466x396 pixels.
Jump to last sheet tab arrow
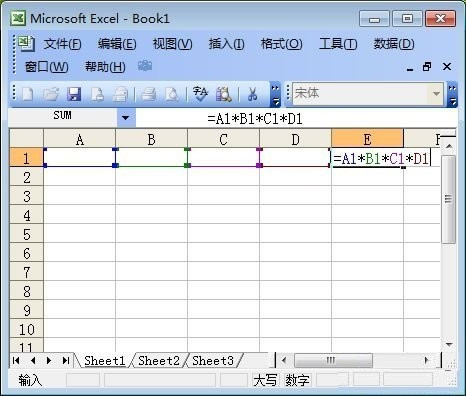pos(66,360)
